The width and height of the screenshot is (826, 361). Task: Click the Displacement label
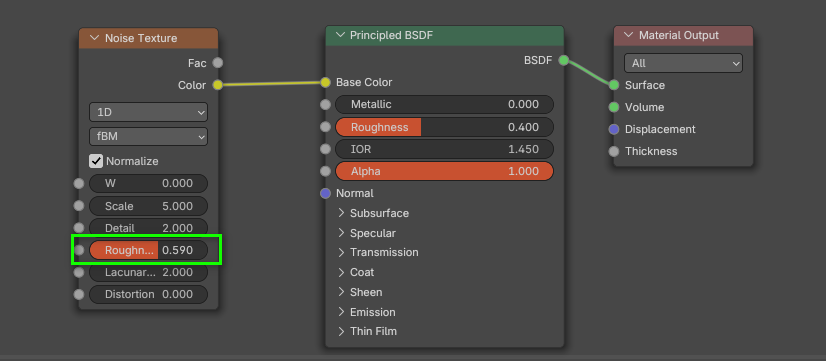(x=660, y=129)
